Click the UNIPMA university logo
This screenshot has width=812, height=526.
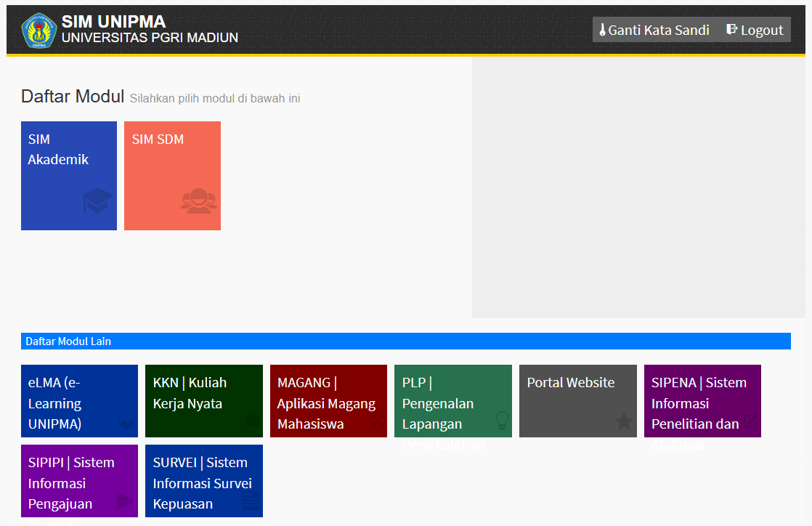point(39,31)
